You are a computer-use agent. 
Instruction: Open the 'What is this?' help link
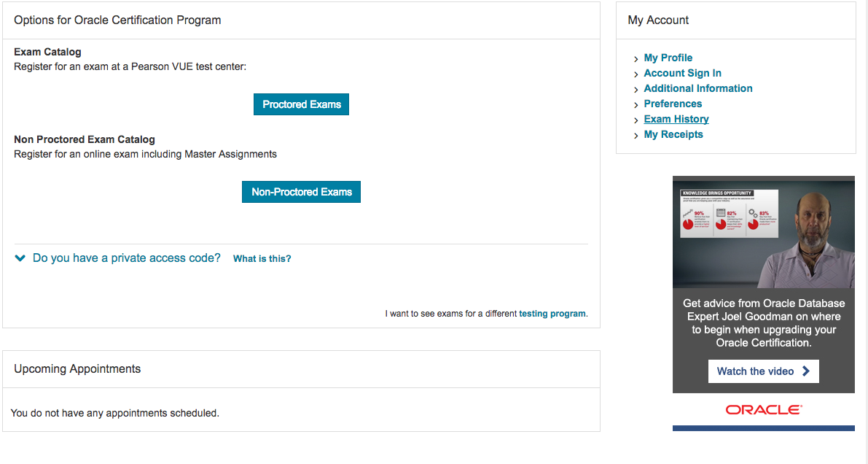pyautogui.click(x=262, y=258)
